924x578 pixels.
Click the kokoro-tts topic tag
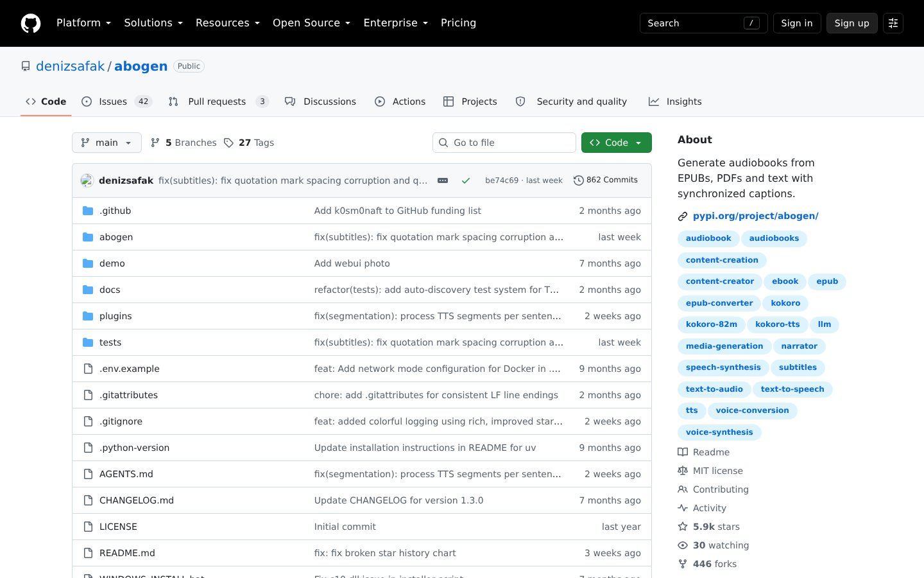[778, 325]
